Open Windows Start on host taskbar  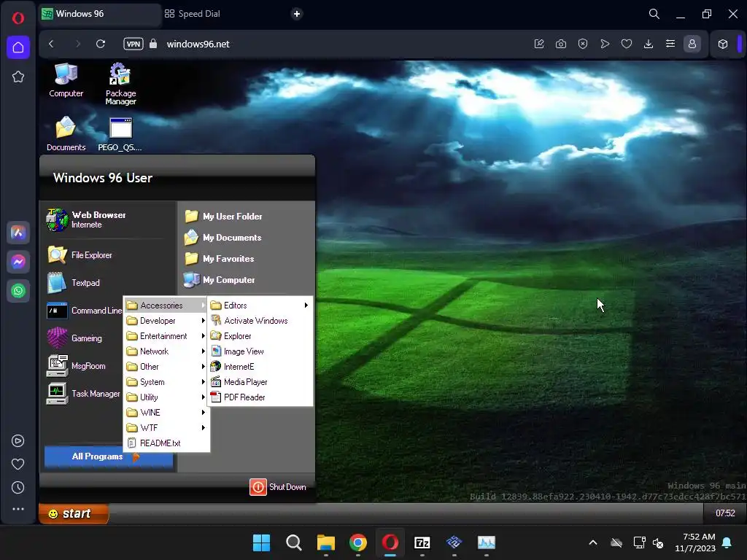pos(261,542)
